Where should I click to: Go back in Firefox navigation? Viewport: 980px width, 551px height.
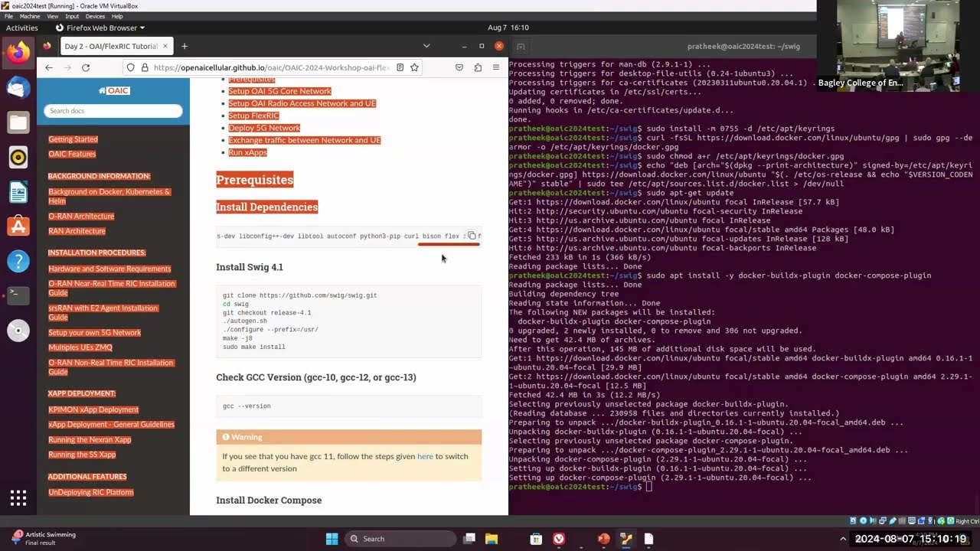click(x=49, y=67)
